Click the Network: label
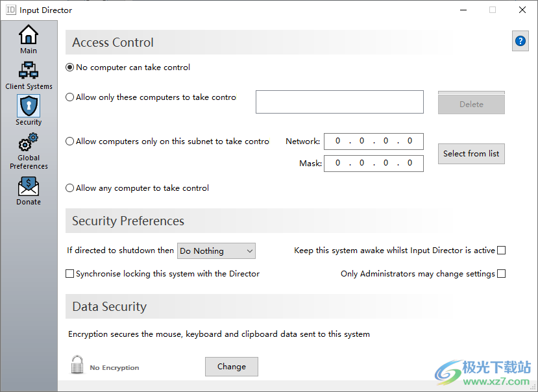Screen dimensions: 538x392 point(302,141)
